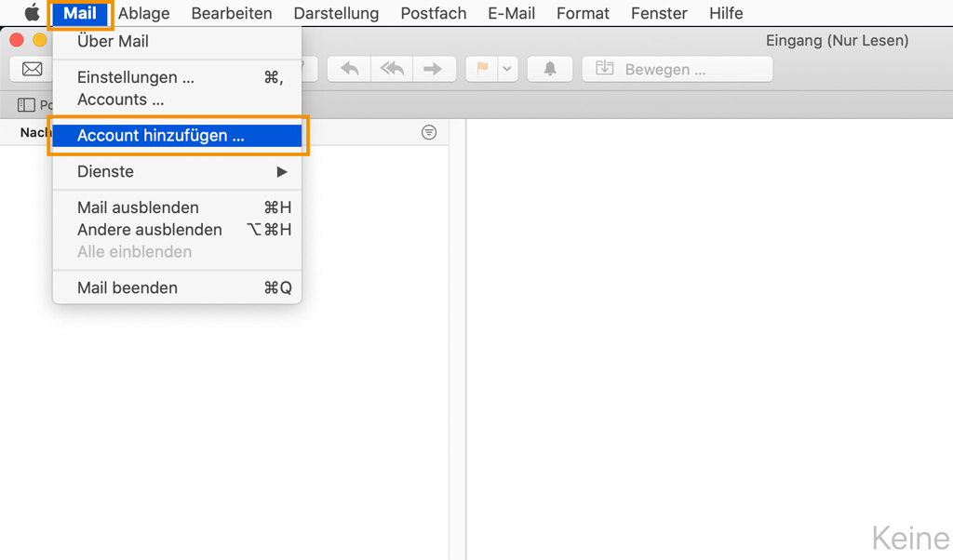Open Einstellungen … from the menu
This screenshot has height=560, width=953.
pyautogui.click(x=177, y=78)
